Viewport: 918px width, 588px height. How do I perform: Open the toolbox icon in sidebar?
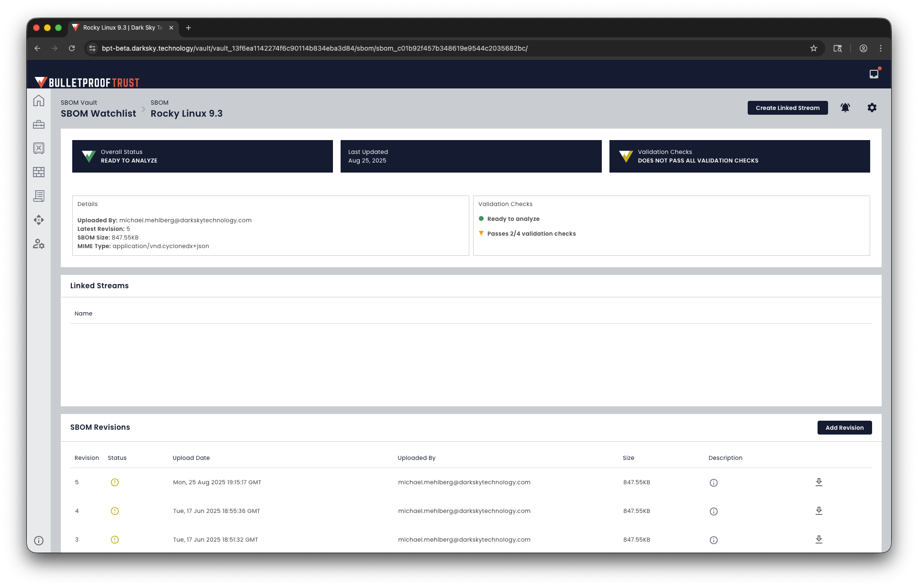[39, 125]
